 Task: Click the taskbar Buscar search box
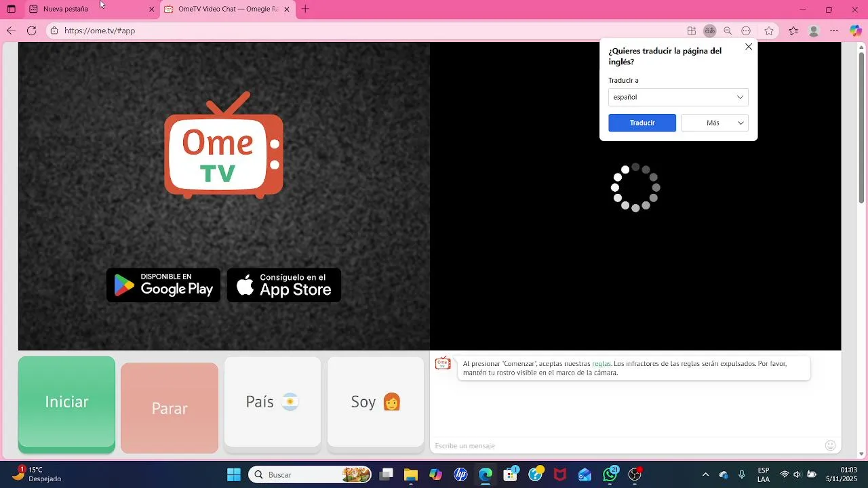[x=311, y=474]
